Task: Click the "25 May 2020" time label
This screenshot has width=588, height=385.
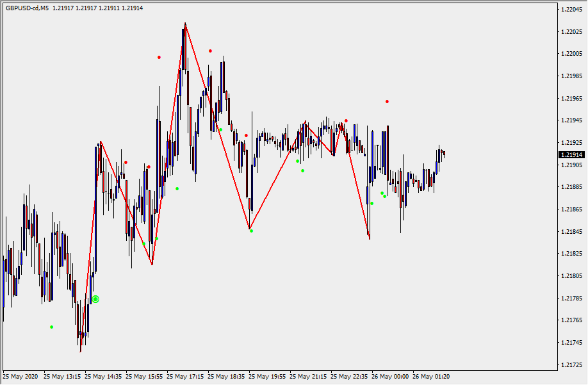Action: click(x=21, y=377)
